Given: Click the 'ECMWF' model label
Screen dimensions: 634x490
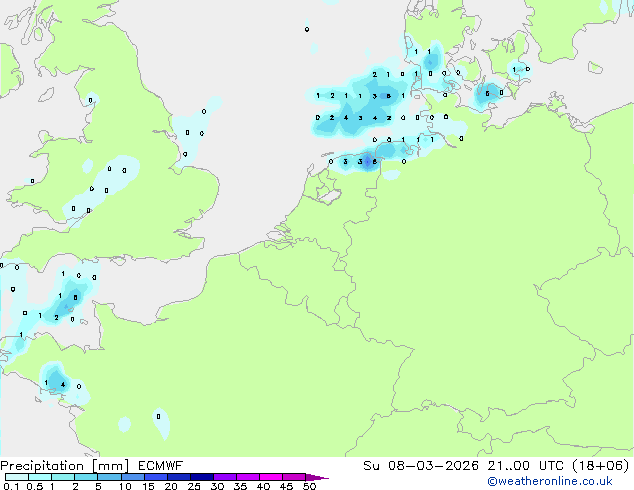Looking at the screenshot, I should point(161,466).
